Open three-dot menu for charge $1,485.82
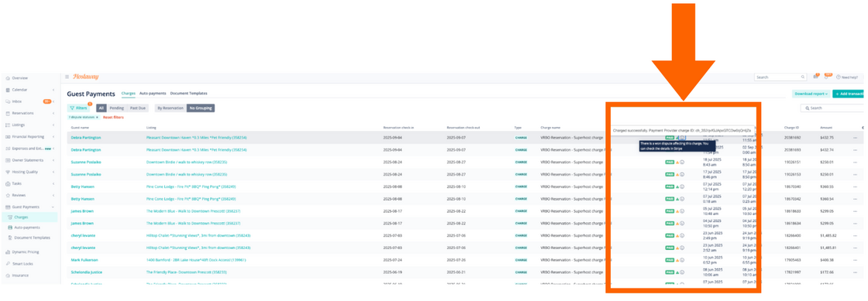 point(856,235)
